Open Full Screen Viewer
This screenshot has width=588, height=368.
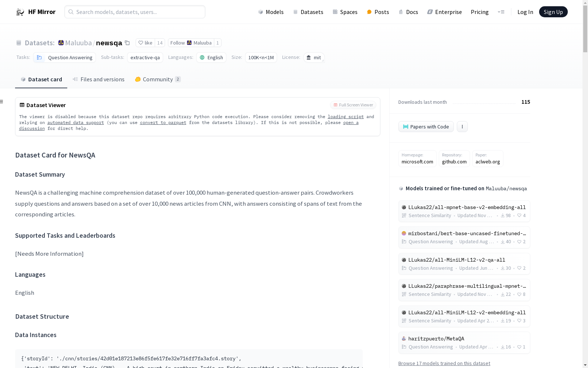click(x=353, y=105)
